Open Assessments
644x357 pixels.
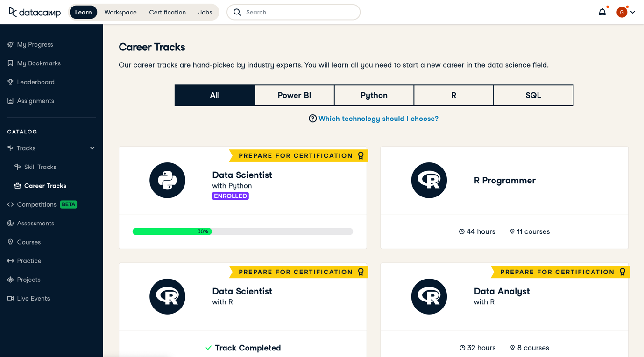pyautogui.click(x=35, y=223)
